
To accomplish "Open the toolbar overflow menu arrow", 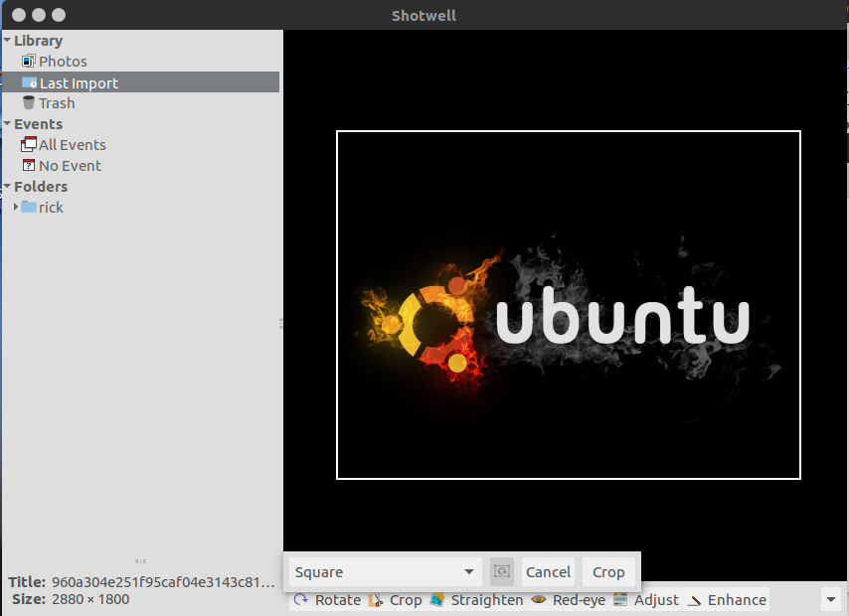I will point(831,599).
